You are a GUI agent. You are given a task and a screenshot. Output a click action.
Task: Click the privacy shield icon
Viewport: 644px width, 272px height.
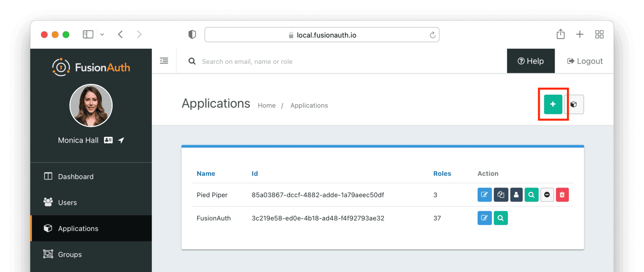click(192, 35)
